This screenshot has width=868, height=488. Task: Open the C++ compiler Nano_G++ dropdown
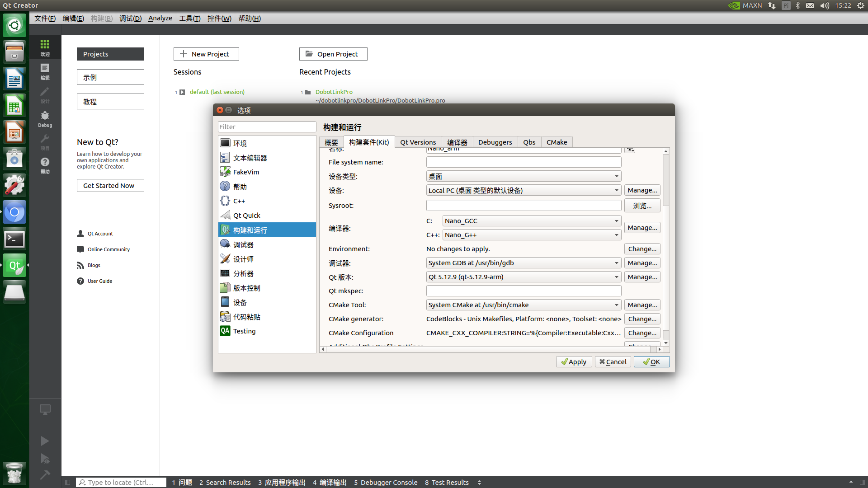[532, 235]
